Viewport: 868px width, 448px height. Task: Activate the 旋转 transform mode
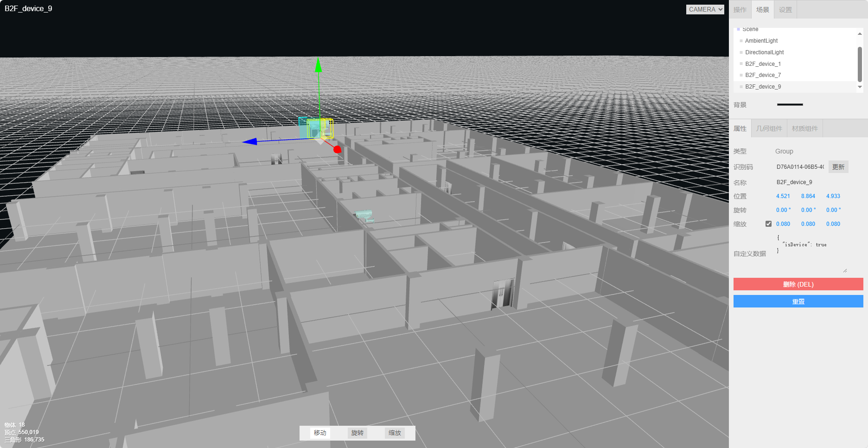coord(357,433)
